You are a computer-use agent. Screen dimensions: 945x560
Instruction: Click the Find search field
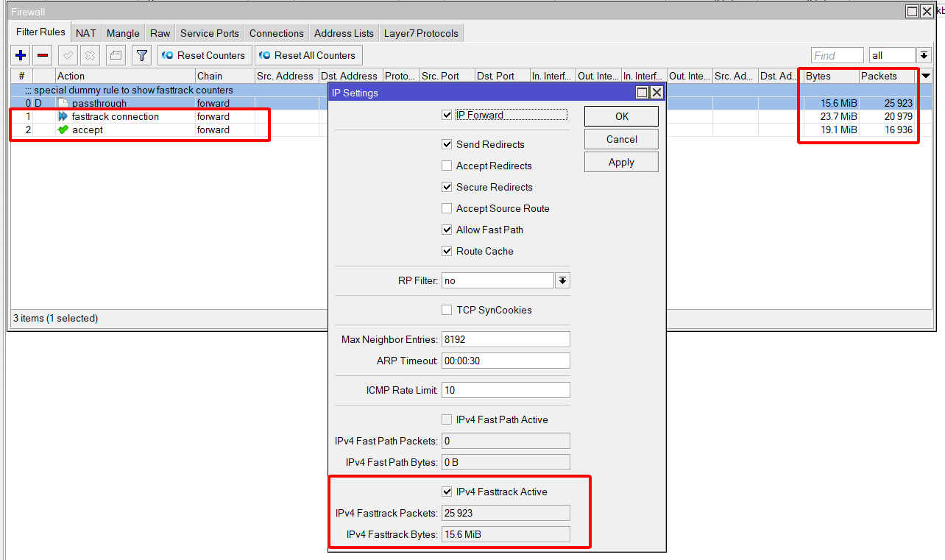[837, 55]
